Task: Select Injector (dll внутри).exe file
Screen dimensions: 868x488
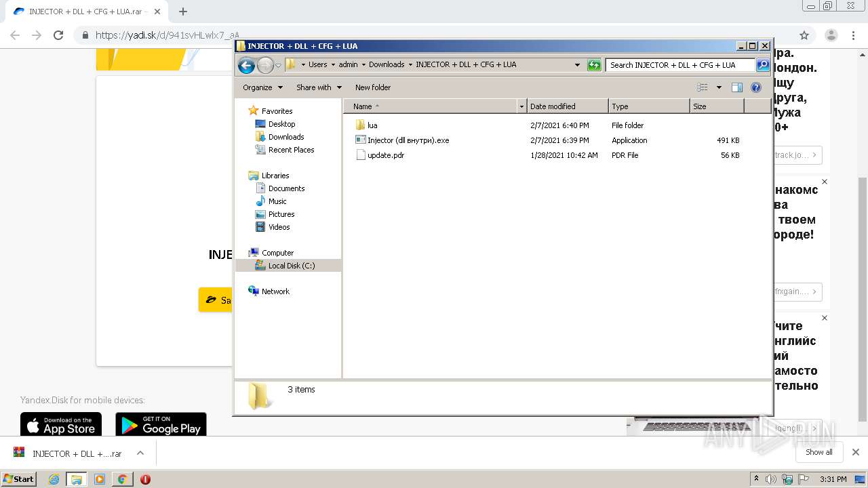Action: pyautogui.click(x=402, y=140)
